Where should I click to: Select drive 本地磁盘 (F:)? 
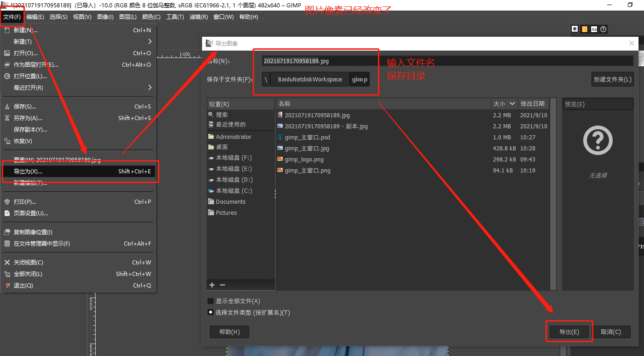click(234, 158)
